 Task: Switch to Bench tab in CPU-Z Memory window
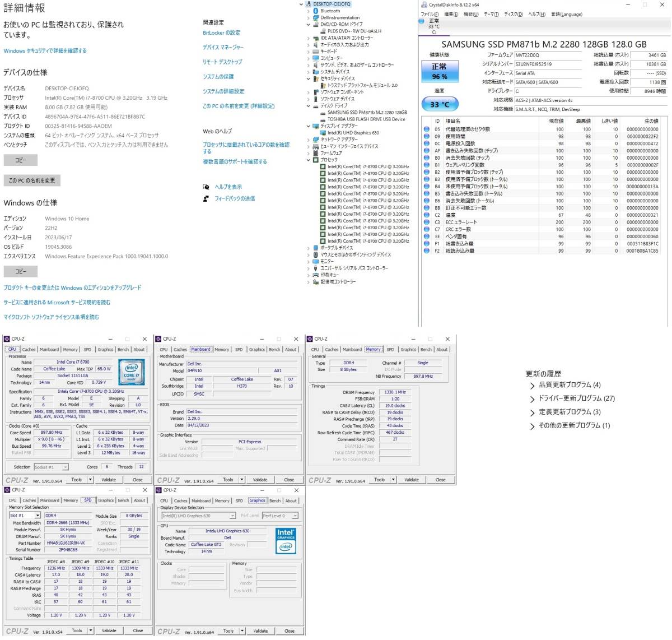click(x=426, y=350)
